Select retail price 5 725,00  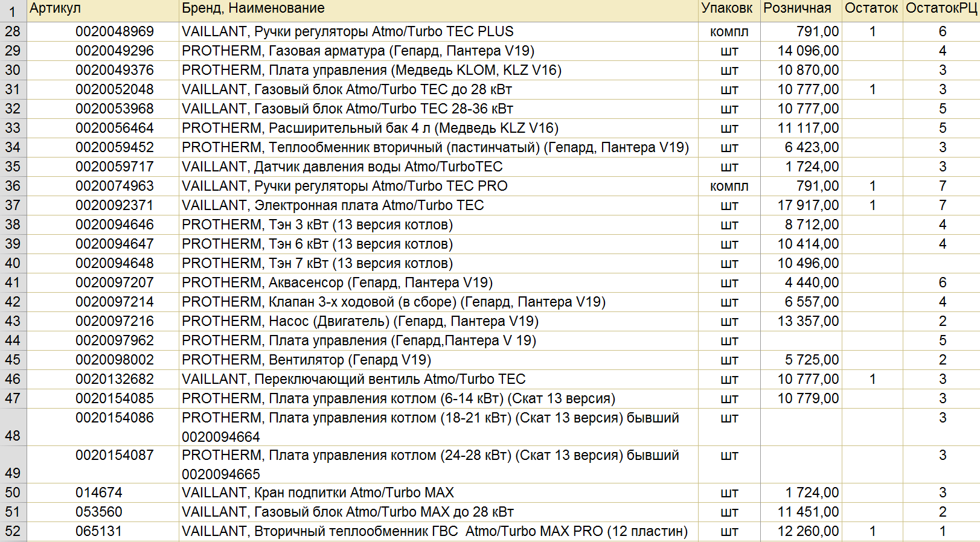[x=801, y=360]
